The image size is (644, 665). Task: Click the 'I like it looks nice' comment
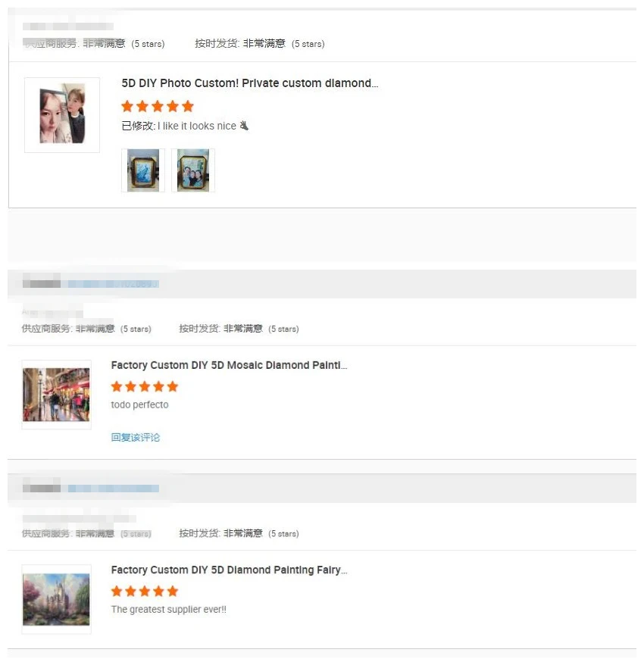(197, 126)
